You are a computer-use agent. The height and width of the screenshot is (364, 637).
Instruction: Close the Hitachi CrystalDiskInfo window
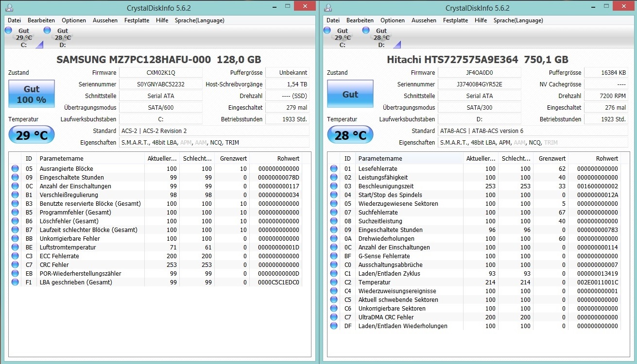(x=623, y=6)
